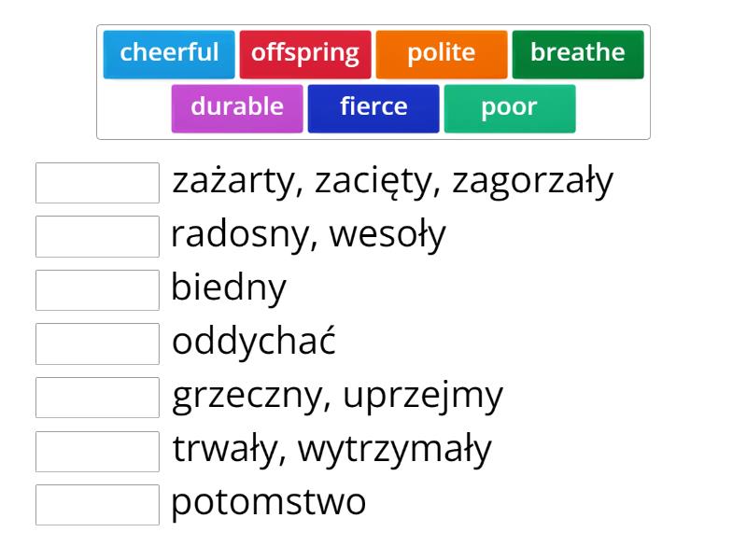Click the definition text 'zażarty, zacięty, zagorzały'

pos(392,181)
